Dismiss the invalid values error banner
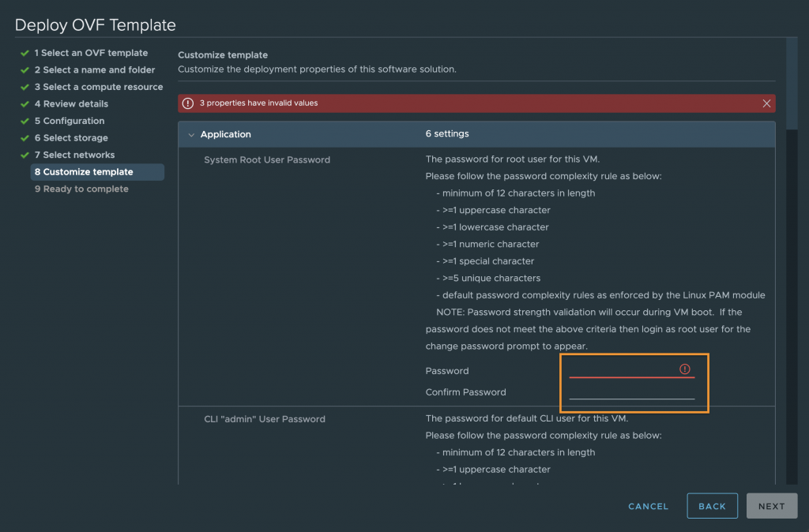The height and width of the screenshot is (532, 809). point(766,103)
